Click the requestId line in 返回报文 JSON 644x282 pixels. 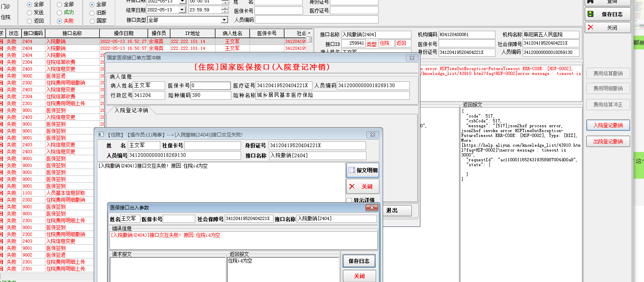[x=521, y=160]
